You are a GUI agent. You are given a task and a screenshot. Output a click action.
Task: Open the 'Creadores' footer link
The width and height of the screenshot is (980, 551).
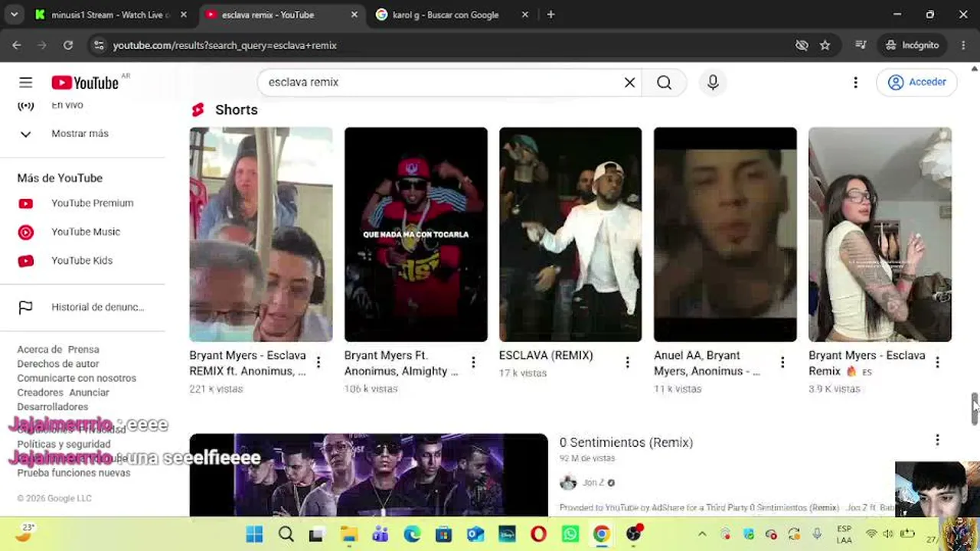(x=40, y=393)
